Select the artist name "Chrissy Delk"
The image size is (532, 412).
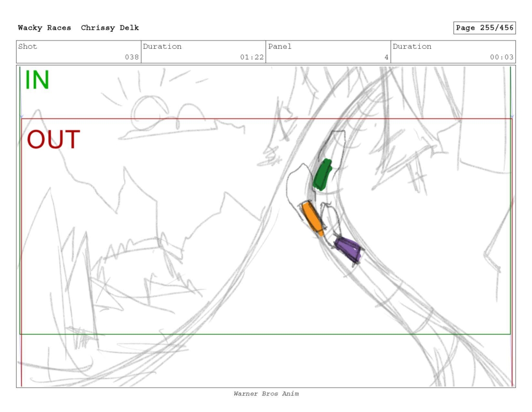tap(110, 28)
